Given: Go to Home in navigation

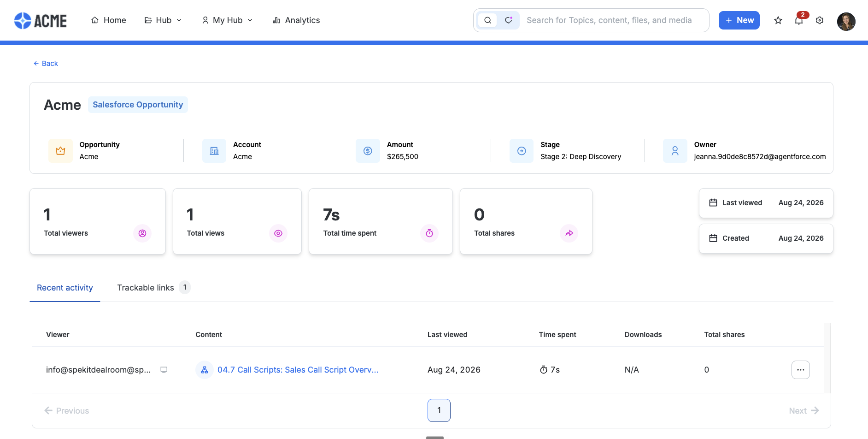Looking at the screenshot, I should coord(109,20).
